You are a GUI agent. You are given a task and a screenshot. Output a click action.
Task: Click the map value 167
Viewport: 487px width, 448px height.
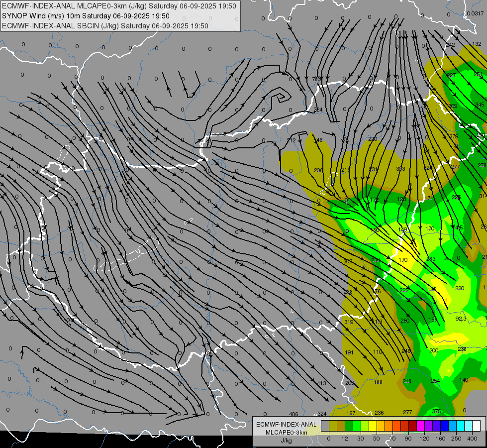coord(351,413)
